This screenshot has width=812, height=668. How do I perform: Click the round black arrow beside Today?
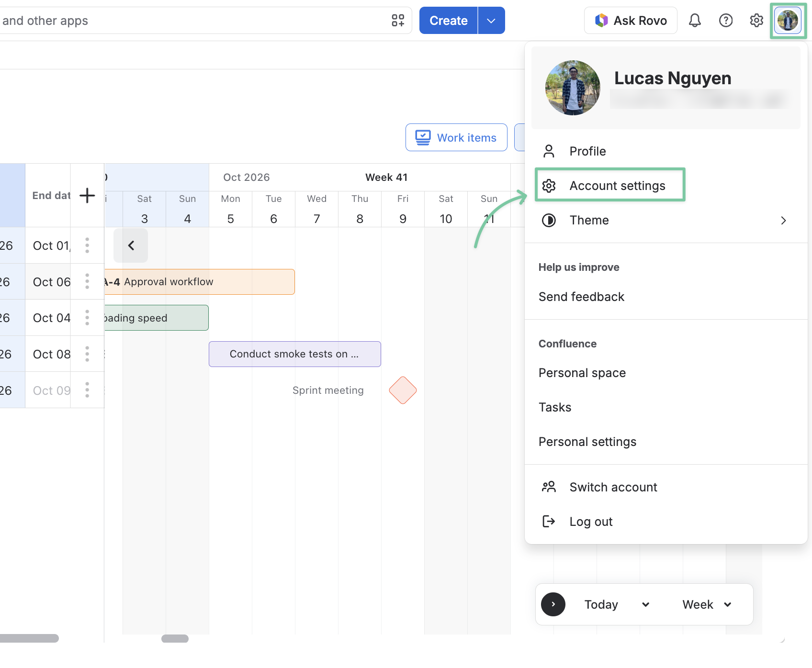(553, 604)
